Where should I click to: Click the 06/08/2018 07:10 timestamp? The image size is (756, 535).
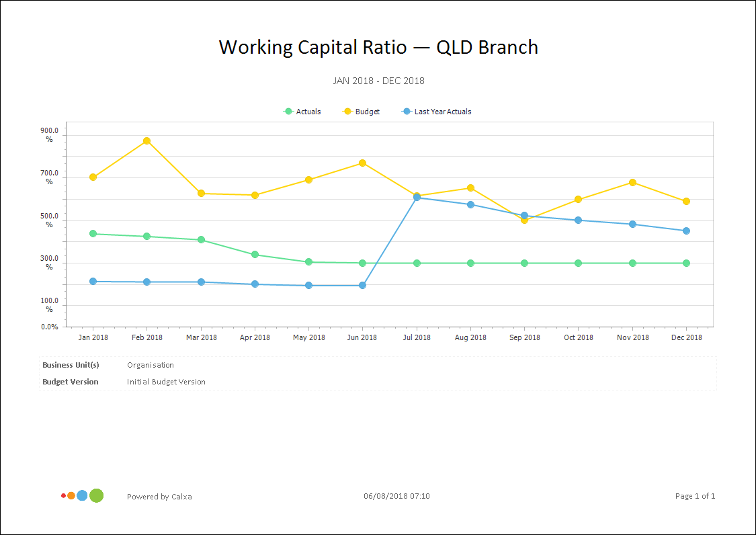click(x=396, y=496)
